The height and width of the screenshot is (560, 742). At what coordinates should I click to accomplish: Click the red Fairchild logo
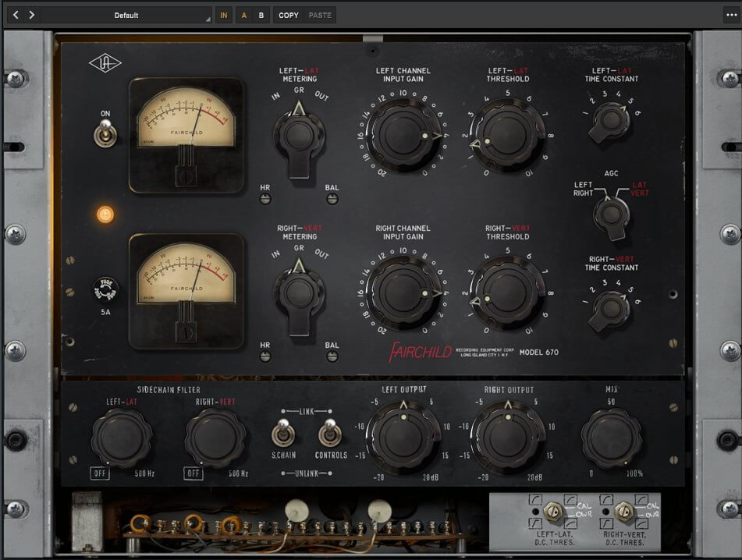coord(421,352)
